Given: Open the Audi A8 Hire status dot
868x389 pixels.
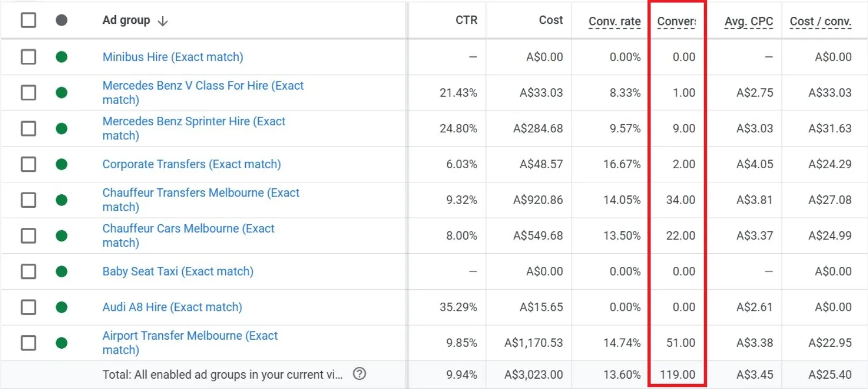Looking at the screenshot, I should pos(61,307).
